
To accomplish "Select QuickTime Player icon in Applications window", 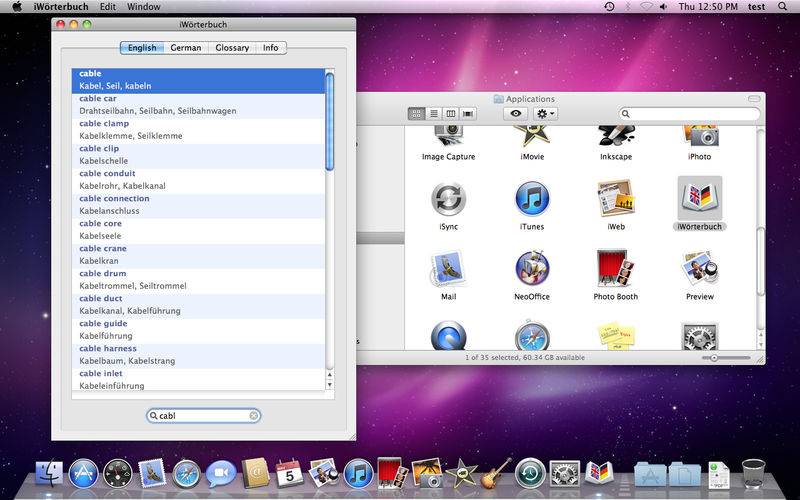I will (x=448, y=336).
